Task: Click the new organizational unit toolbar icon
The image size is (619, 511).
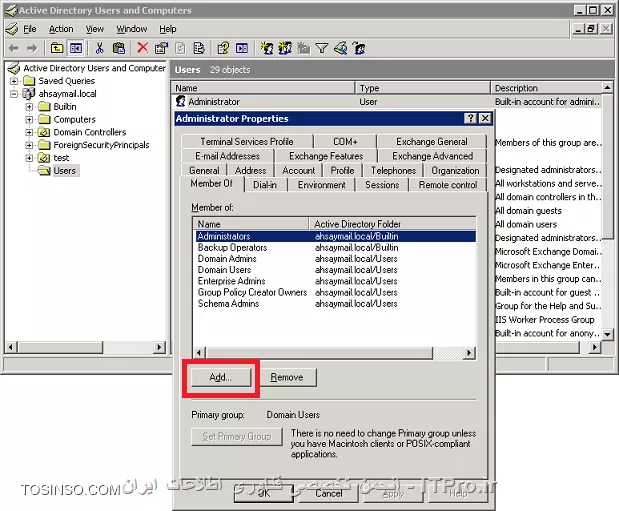Action: [x=304, y=49]
